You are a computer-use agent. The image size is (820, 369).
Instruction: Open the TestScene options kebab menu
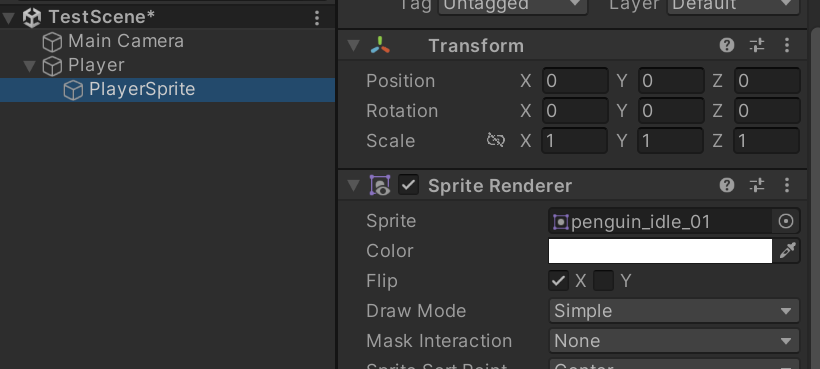tap(316, 18)
